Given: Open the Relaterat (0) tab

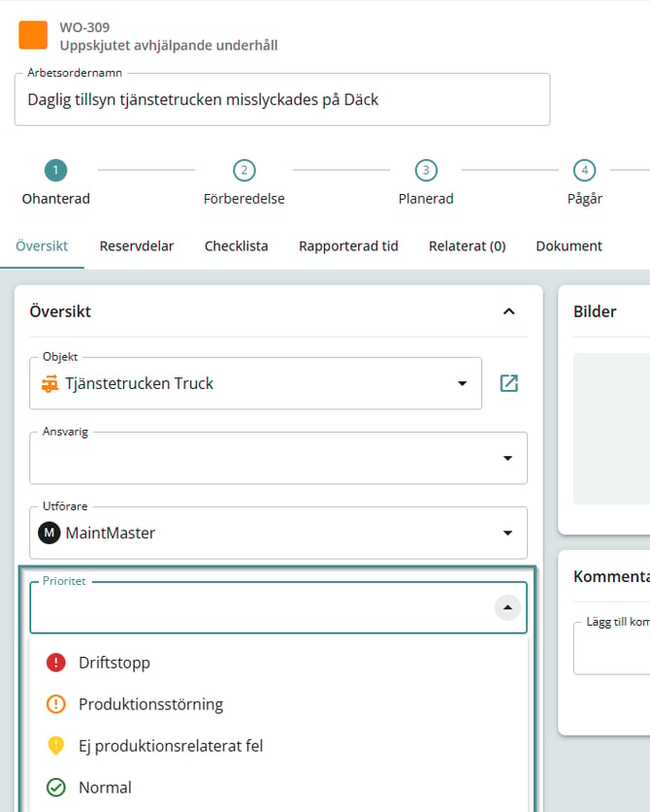Looking at the screenshot, I should coord(468,246).
